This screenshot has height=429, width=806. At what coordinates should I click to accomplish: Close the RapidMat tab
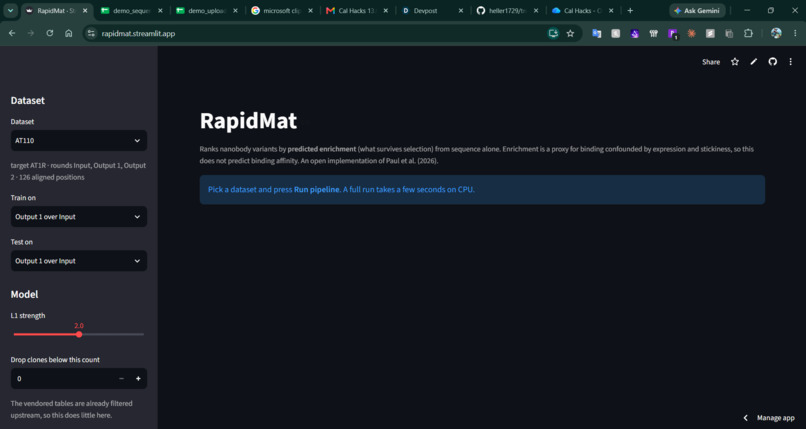tap(85, 10)
